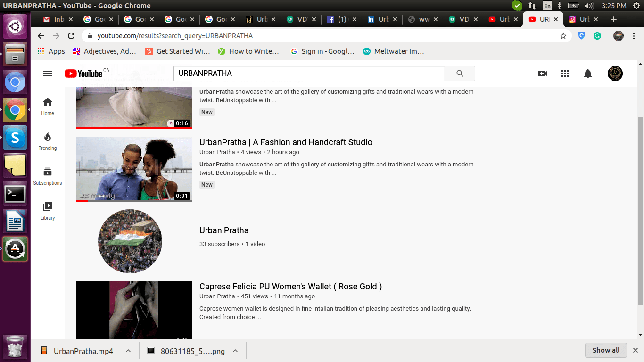Switch to the globe-icon 'ww' tab
This screenshot has width=644, height=362.
point(423,19)
